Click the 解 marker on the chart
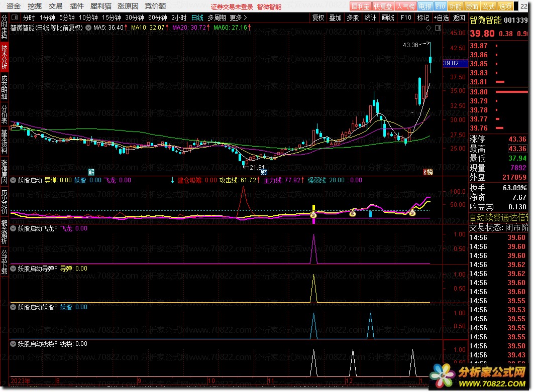Screen dimensions: 534x392 coord(91,172)
